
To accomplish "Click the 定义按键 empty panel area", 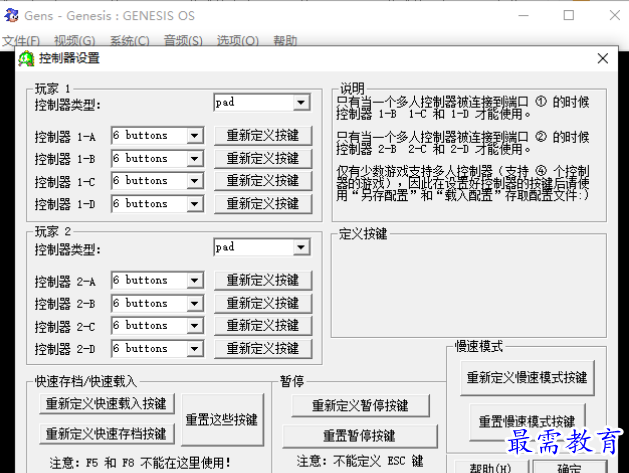I will click(x=469, y=287).
